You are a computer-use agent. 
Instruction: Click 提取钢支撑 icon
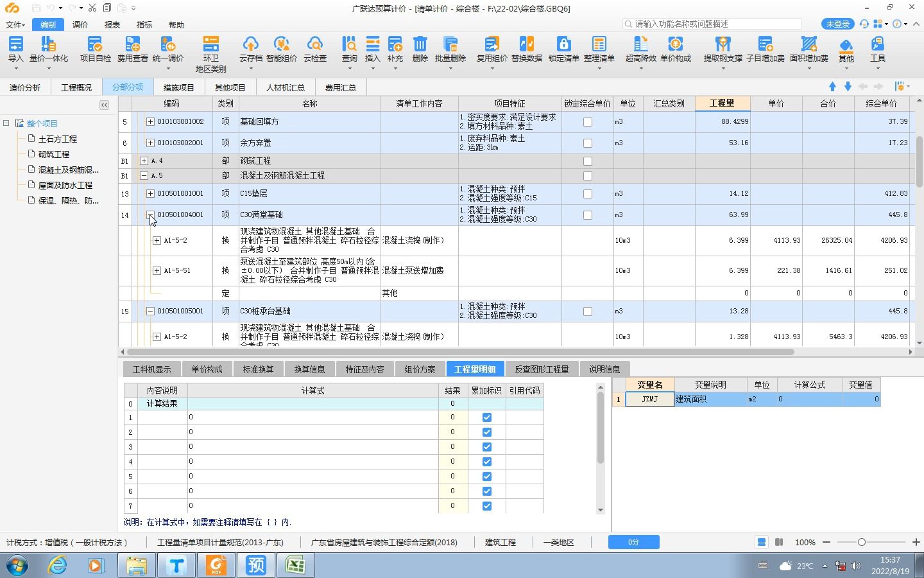point(723,49)
